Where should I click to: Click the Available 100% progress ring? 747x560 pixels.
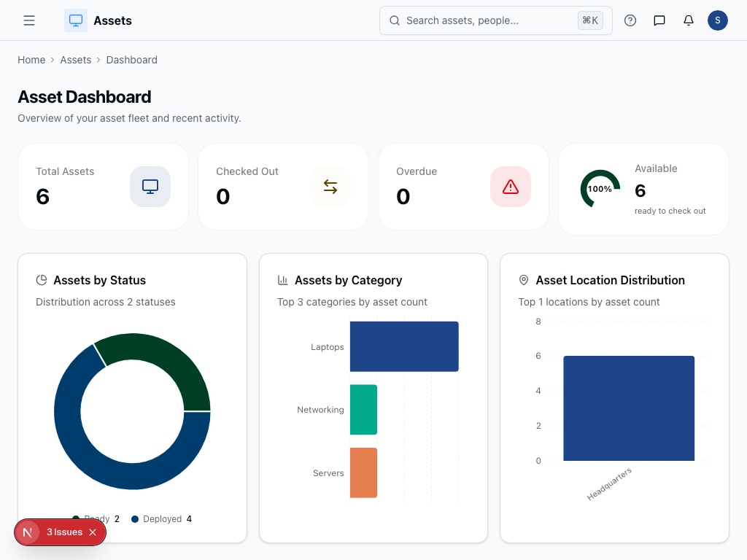click(x=600, y=189)
